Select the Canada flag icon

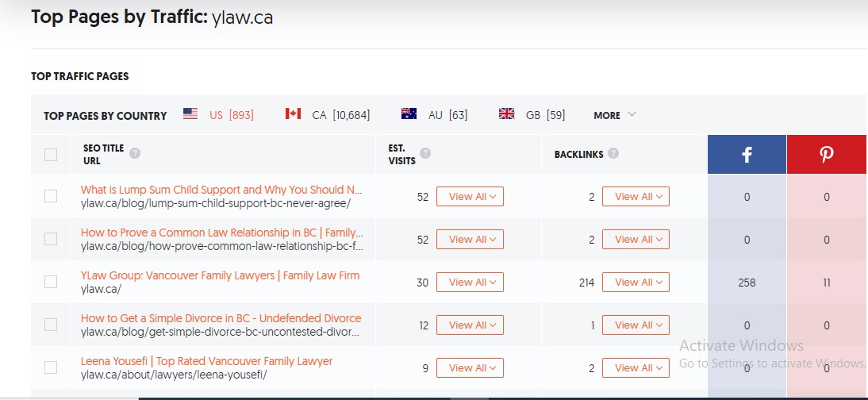click(293, 113)
